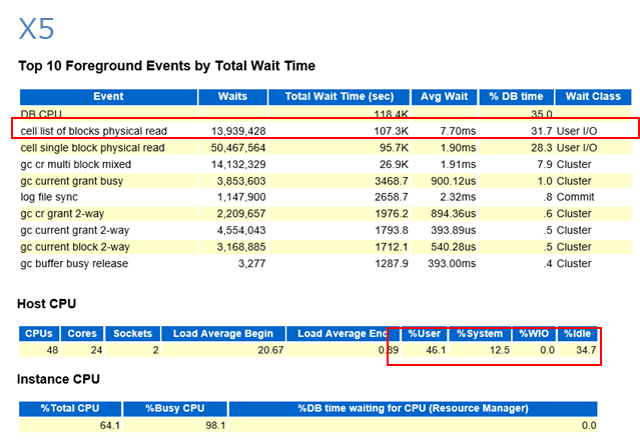Click the %Busy CPU column header

click(175, 408)
